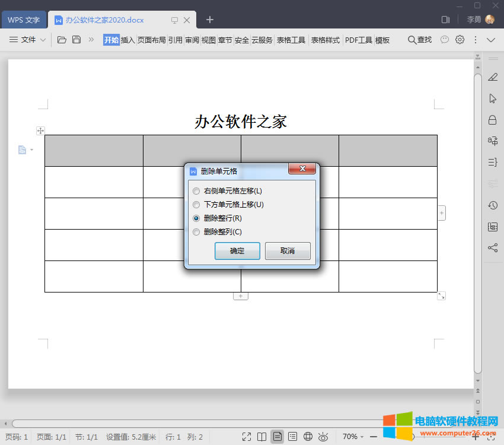Click the save document icon

tap(76, 40)
